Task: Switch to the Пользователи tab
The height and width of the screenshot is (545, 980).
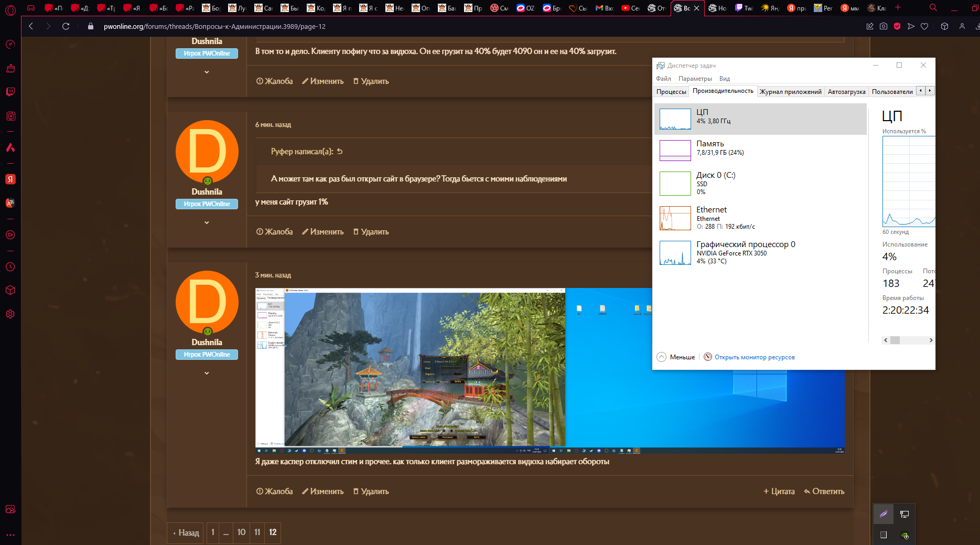Action: [892, 91]
